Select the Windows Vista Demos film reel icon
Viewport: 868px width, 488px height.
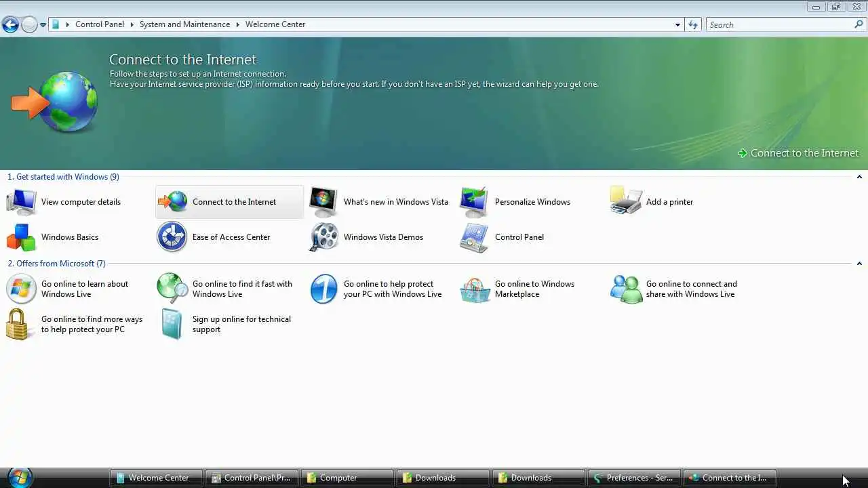(323, 237)
